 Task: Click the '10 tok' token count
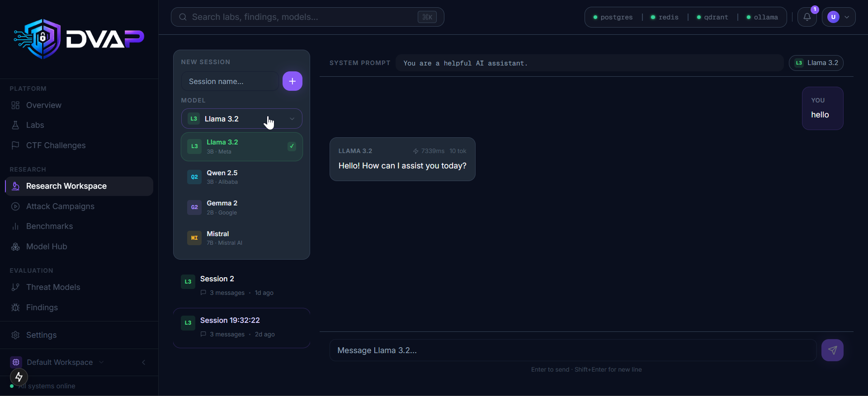click(x=458, y=151)
